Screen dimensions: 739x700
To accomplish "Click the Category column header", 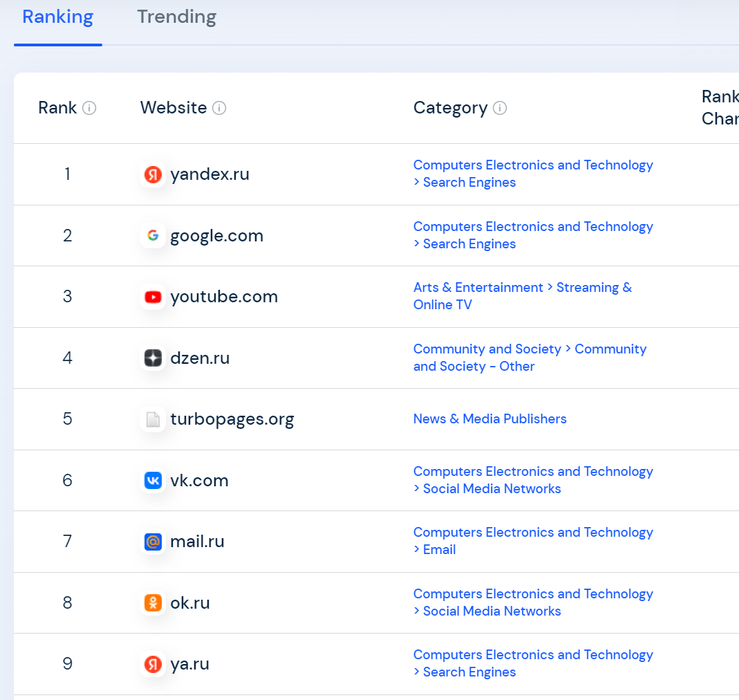I will coord(451,108).
